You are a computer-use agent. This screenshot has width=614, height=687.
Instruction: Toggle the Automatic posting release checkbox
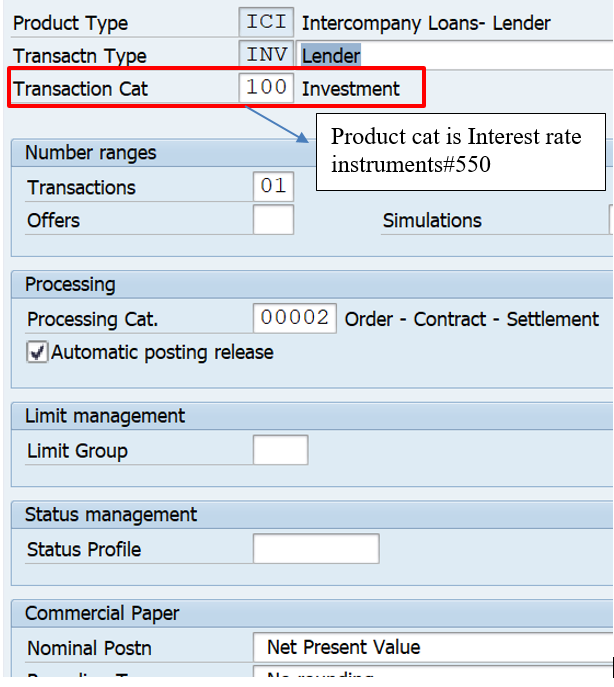(x=37, y=352)
